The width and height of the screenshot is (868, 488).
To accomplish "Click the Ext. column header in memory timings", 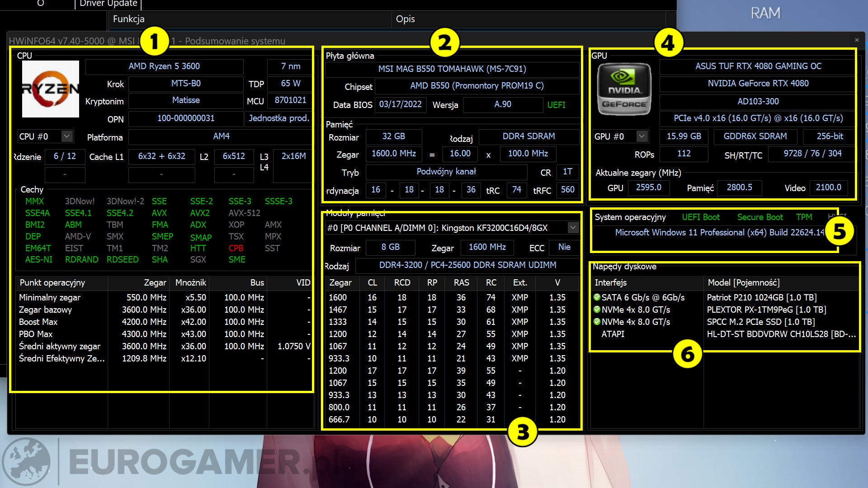I will (520, 283).
